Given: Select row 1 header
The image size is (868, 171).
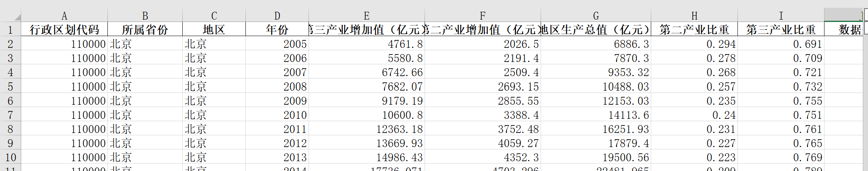Looking at the screenshot, I should [10, 29].
